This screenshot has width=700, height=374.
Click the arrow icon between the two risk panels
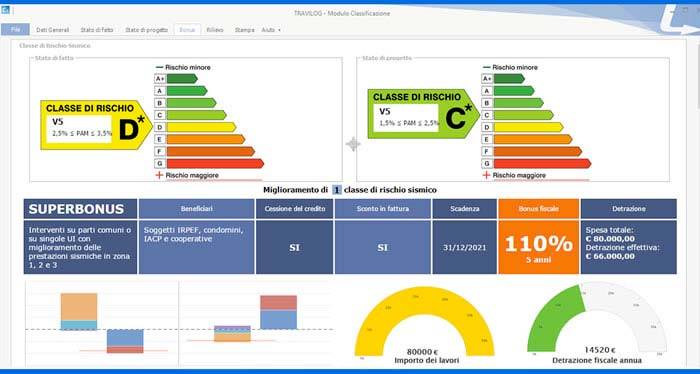click(353, 144)
